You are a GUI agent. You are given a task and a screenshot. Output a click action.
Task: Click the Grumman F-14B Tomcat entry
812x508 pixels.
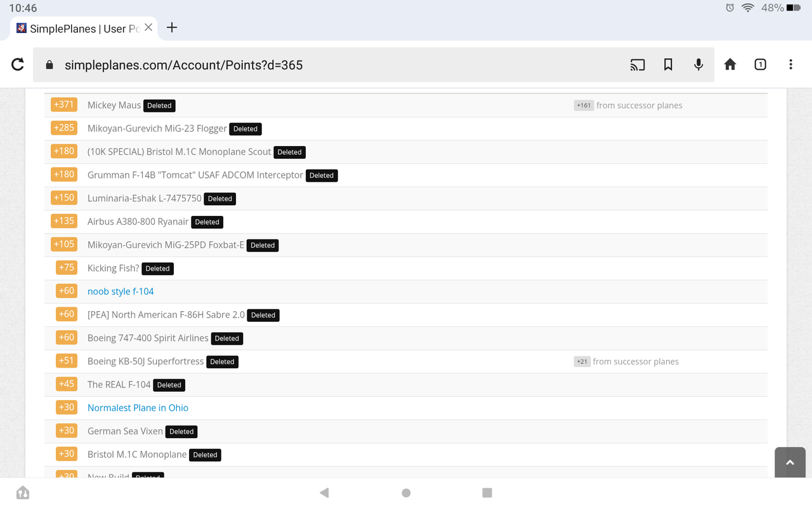(x=195, y=175)
